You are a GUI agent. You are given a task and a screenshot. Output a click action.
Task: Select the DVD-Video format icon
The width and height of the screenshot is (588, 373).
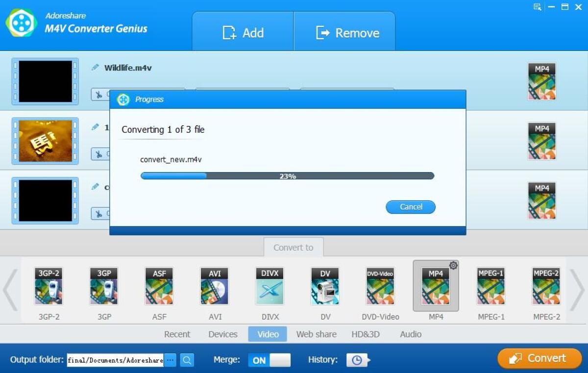tap(380, 286)
